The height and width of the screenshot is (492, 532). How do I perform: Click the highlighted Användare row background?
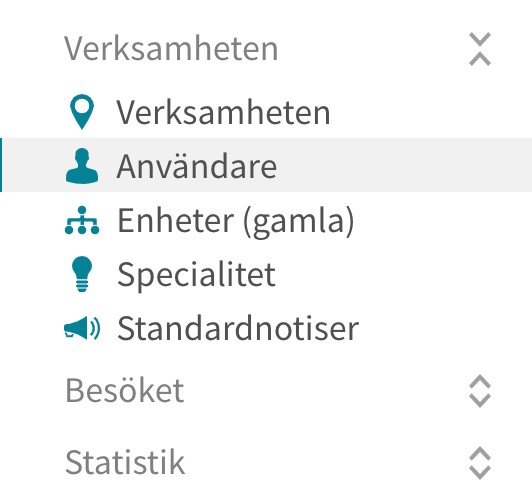(266, 165)
